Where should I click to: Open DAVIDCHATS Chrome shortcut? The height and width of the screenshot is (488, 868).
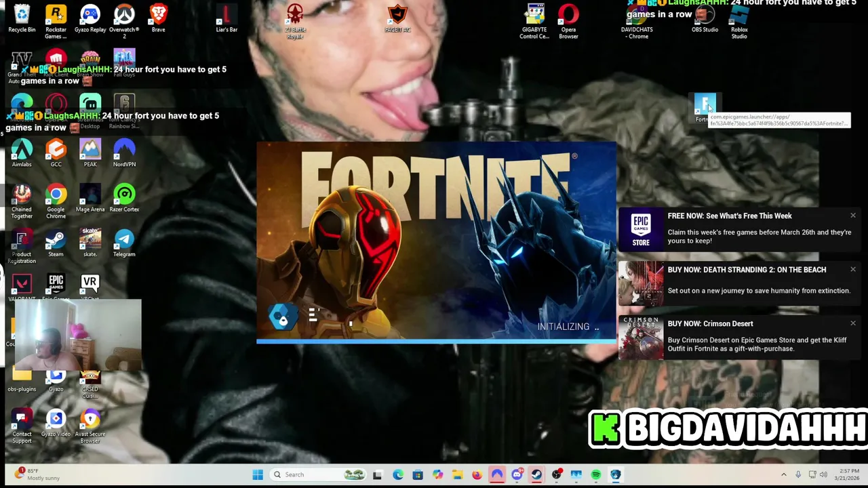point(637,22)
